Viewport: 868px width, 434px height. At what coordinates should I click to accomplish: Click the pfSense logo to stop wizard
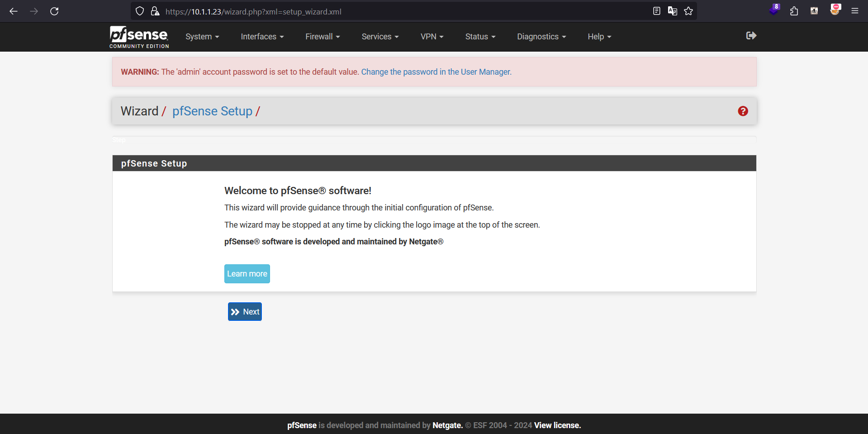pyautogui.click(x=139, y=37)
